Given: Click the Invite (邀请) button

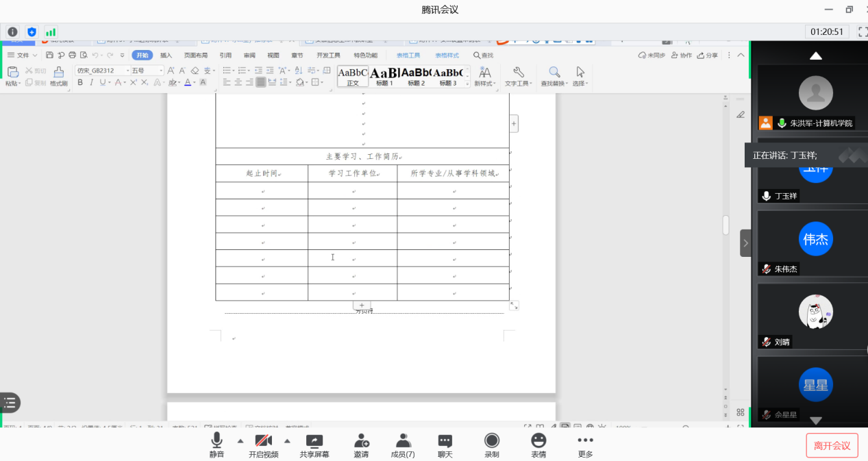Looking at the screenshot, I should 361,445.
